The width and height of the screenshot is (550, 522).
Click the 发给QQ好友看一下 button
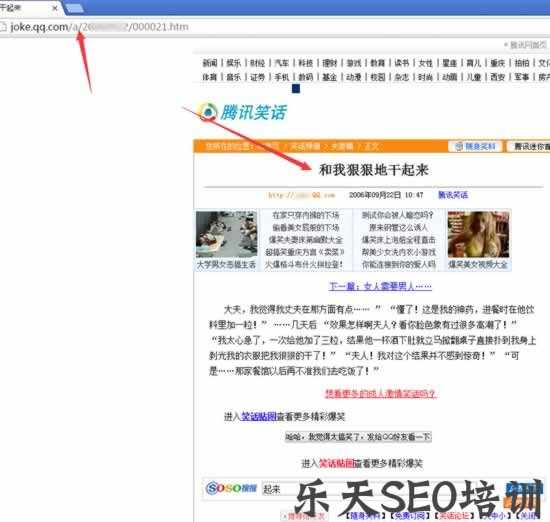click(x=358, y=437)
